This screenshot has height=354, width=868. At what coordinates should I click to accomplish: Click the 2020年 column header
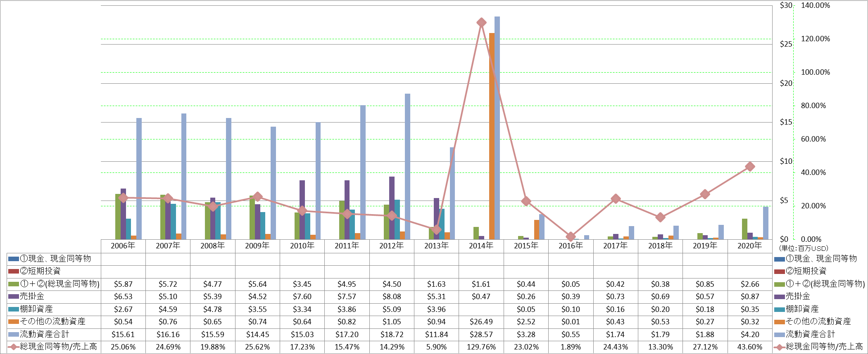(750, 246)
